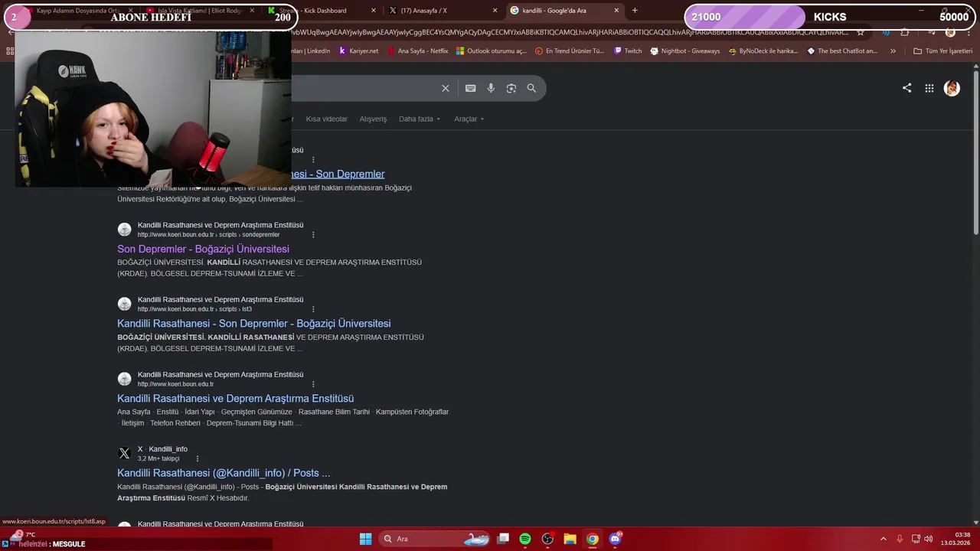Close the Kick Dashboard tab
980x551 pixels.
[374, 11]
